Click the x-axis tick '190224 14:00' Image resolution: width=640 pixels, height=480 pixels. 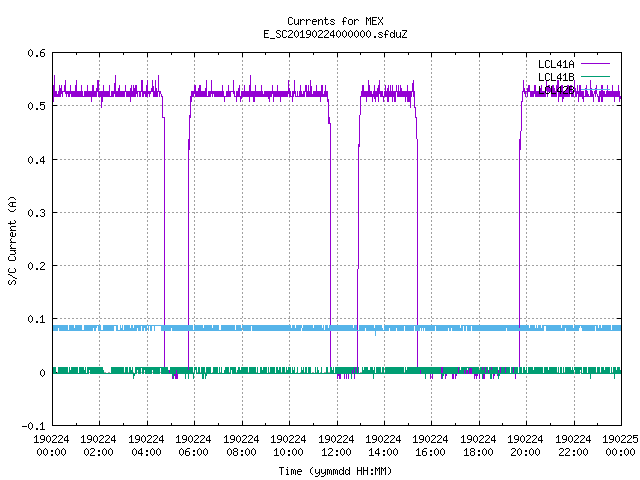coord(383,446)
